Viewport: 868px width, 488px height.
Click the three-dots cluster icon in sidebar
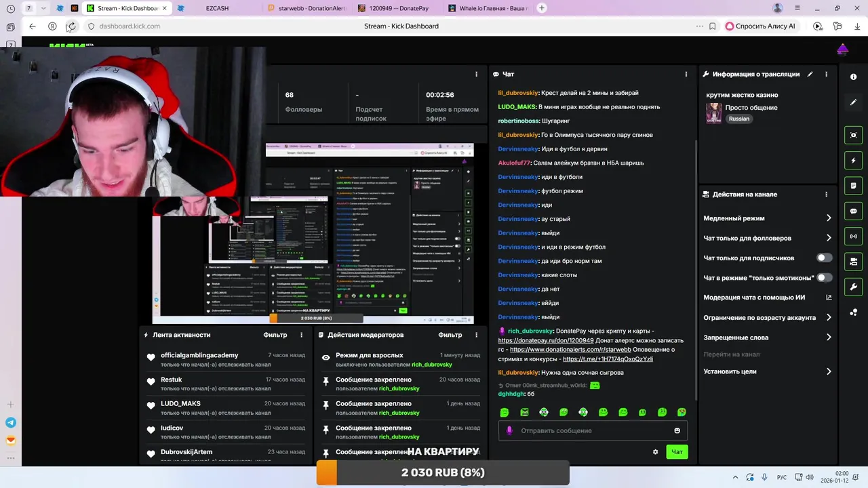853,312
